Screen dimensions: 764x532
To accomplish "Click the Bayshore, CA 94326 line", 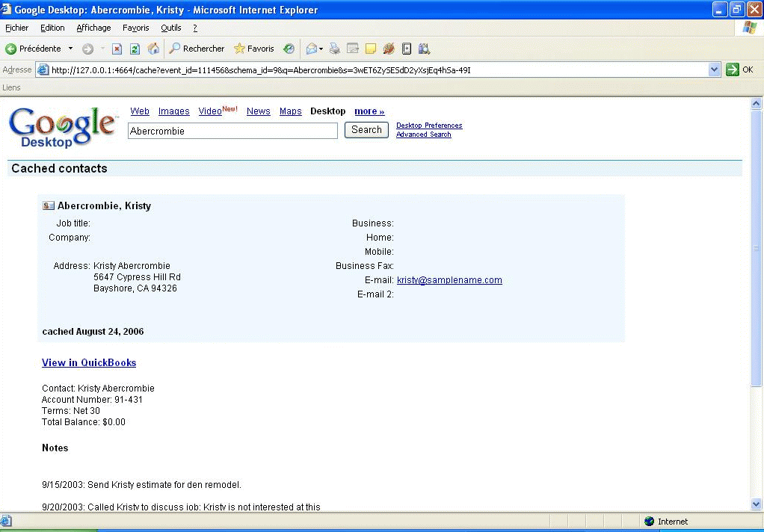I will click(x=135, y=288).
